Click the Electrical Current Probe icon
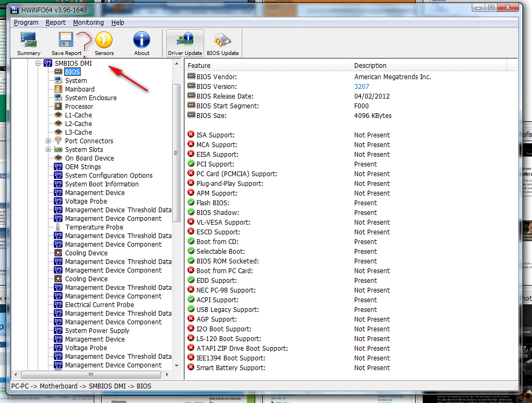This screenshot has height=403, width=532. coord(58,304)
